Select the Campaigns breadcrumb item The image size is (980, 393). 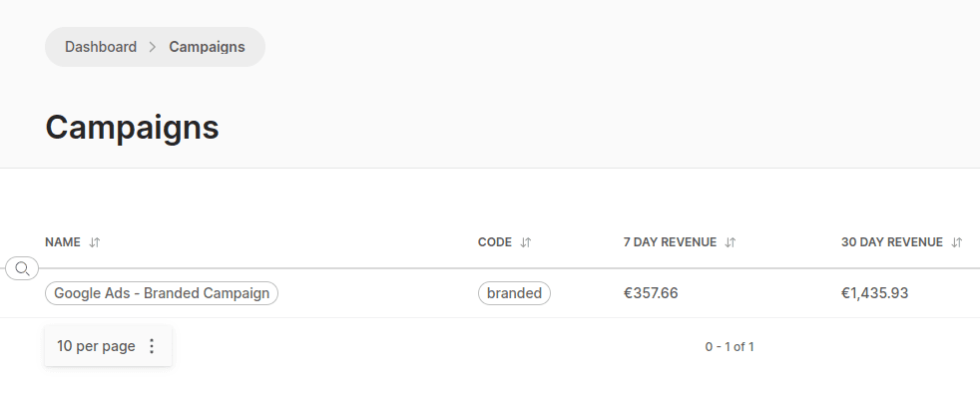[207, 47]
